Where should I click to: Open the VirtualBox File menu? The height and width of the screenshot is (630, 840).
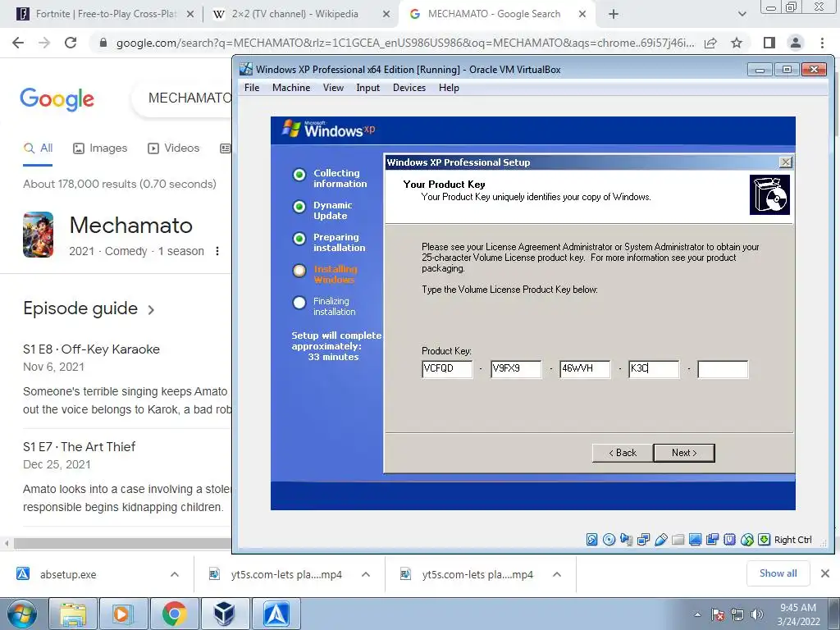(x=252, y=87)
